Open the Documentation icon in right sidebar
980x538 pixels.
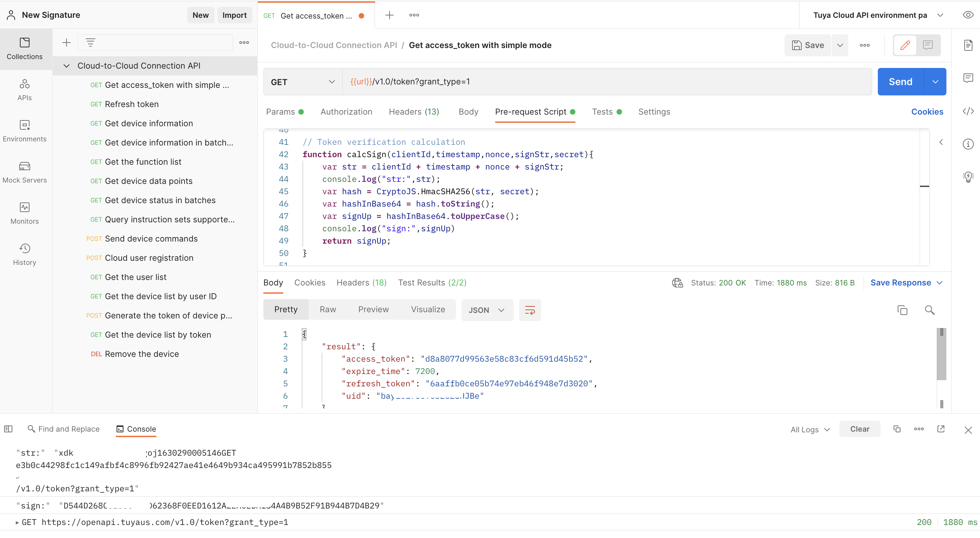pyautogui.click(x=968, y=45)
